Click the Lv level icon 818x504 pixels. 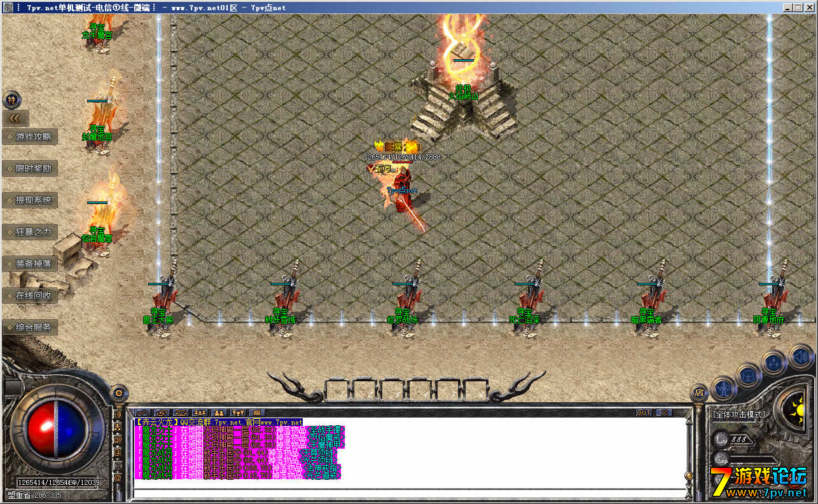coord(720,439)
